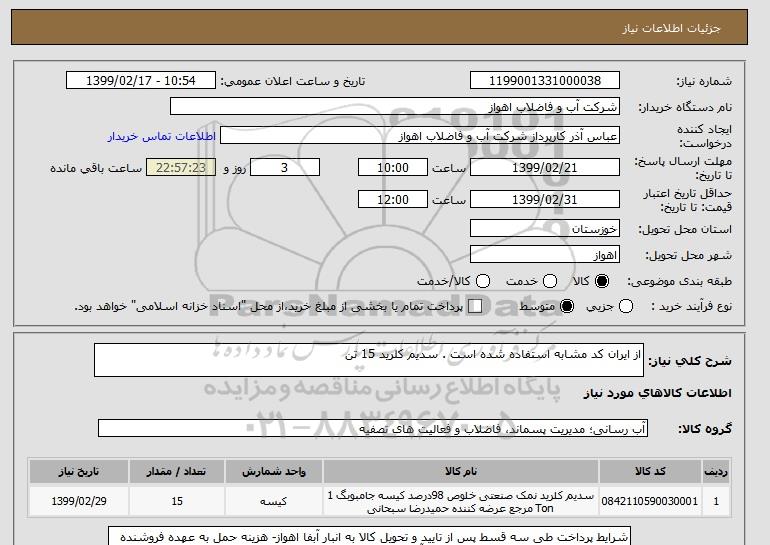Click the واحد شمارش column header

(x=274, y=471)
